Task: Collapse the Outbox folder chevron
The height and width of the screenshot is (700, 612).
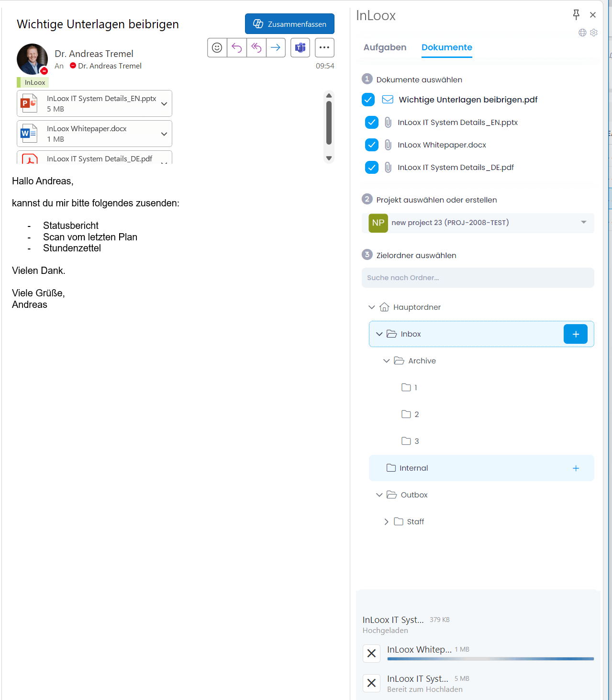Action: [379, 495]
